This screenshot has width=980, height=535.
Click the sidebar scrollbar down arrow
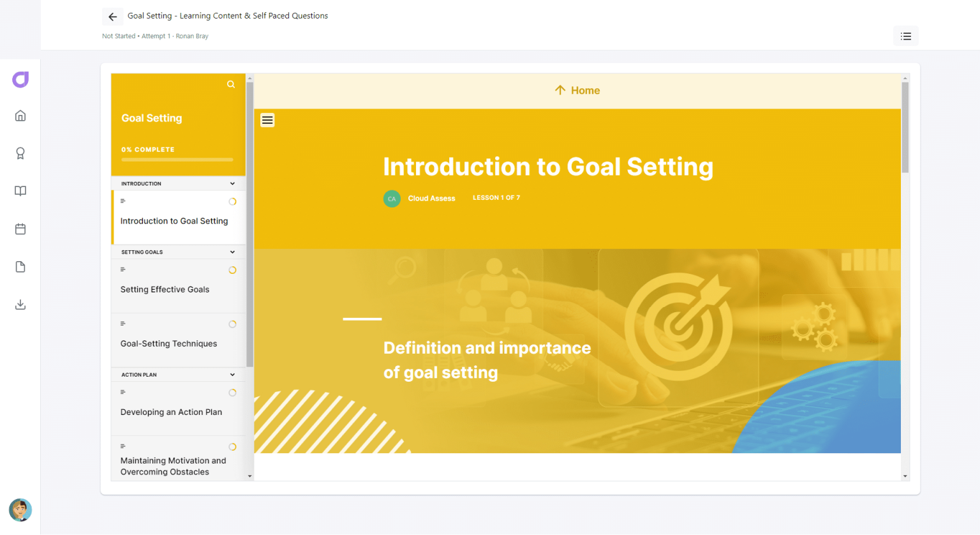click(x=249, y=476)
